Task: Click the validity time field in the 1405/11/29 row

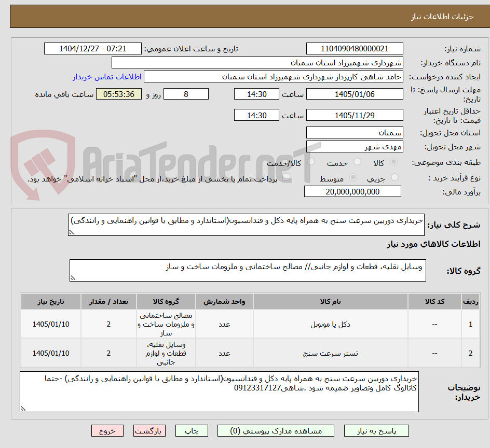Action: coord(256,115)
